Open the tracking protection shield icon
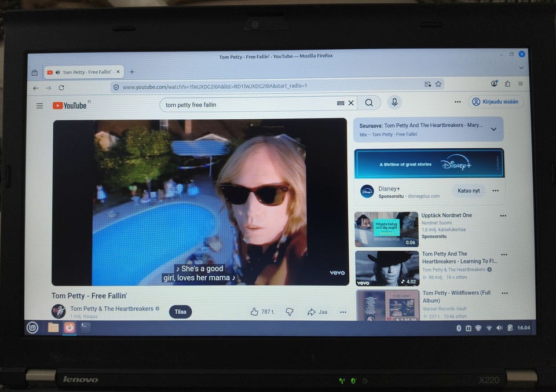The width and height of the screenshot is (556, 392). click(116, 87)
